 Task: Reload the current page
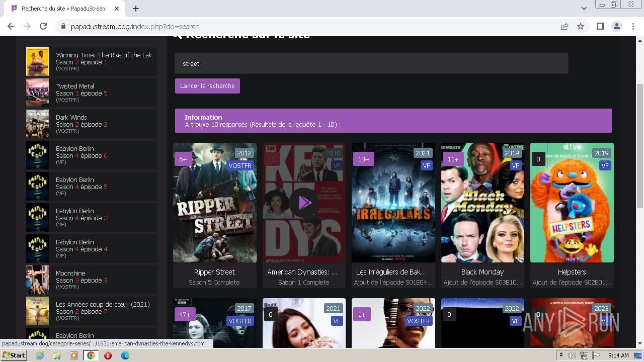[x=43, y=26]
